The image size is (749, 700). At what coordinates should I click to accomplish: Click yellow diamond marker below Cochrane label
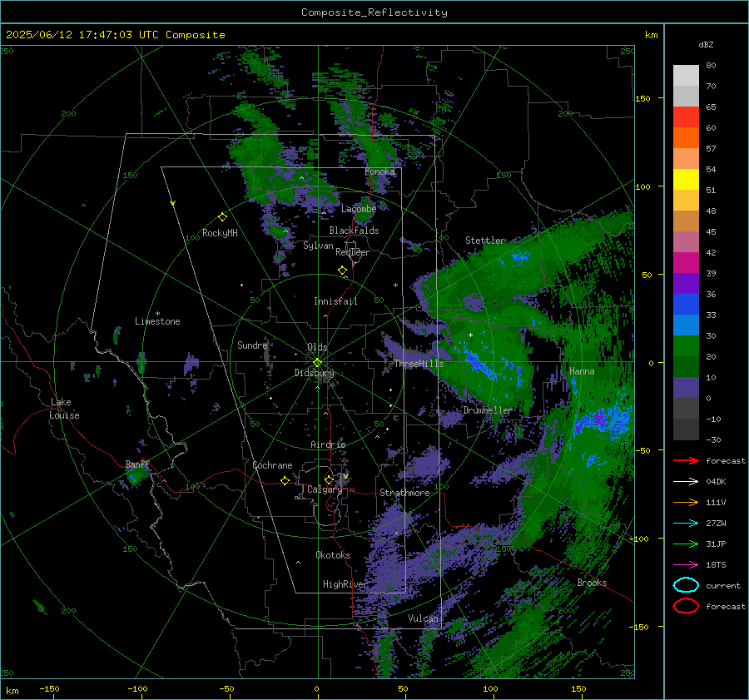click(285, 480)
